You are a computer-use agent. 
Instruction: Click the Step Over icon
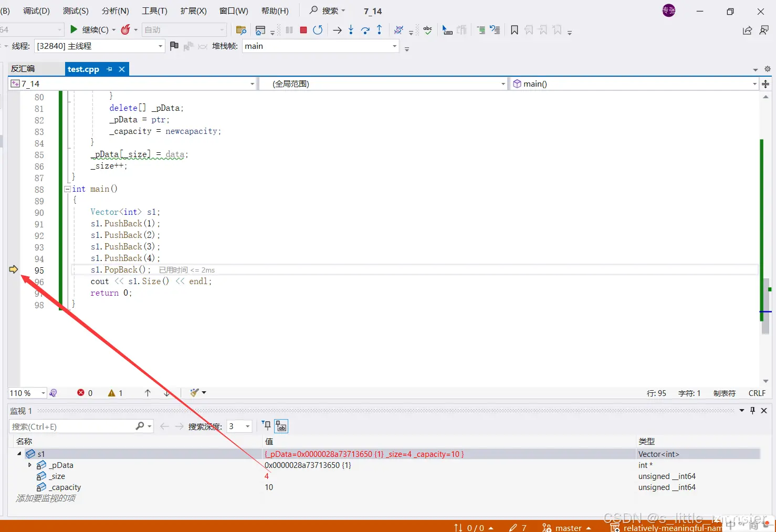pos(365,30)
